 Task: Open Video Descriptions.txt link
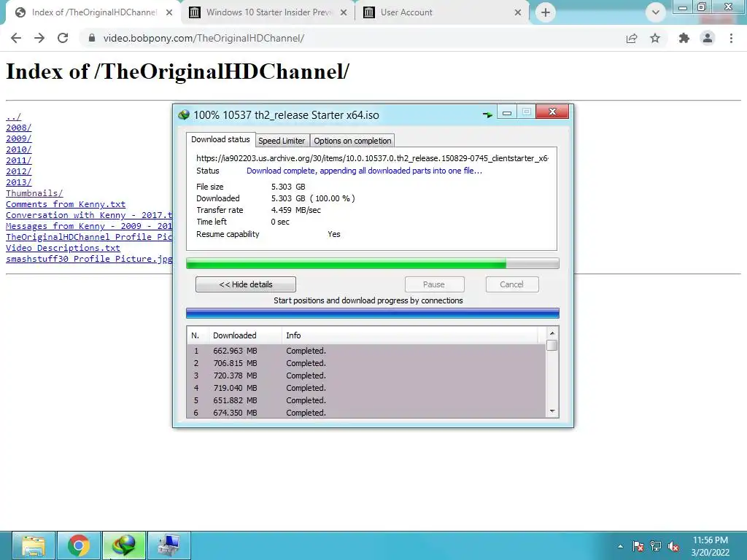[x=63, y=248]
